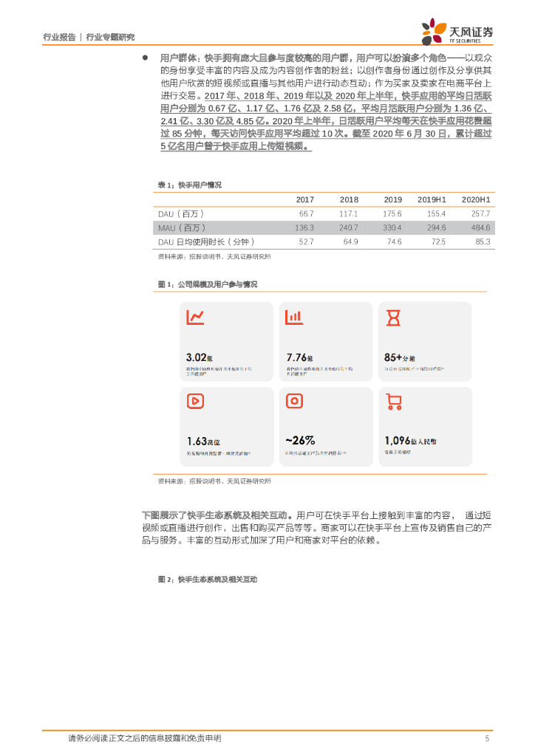Click the usage time value 74.6
Viewport: 535px width, 756px height.
[x=395, y=241]
